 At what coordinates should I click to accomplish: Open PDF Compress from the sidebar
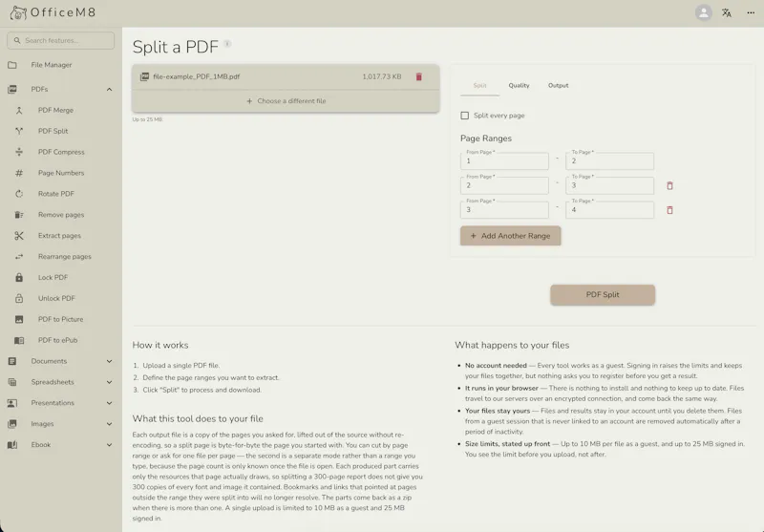(61, 152)
